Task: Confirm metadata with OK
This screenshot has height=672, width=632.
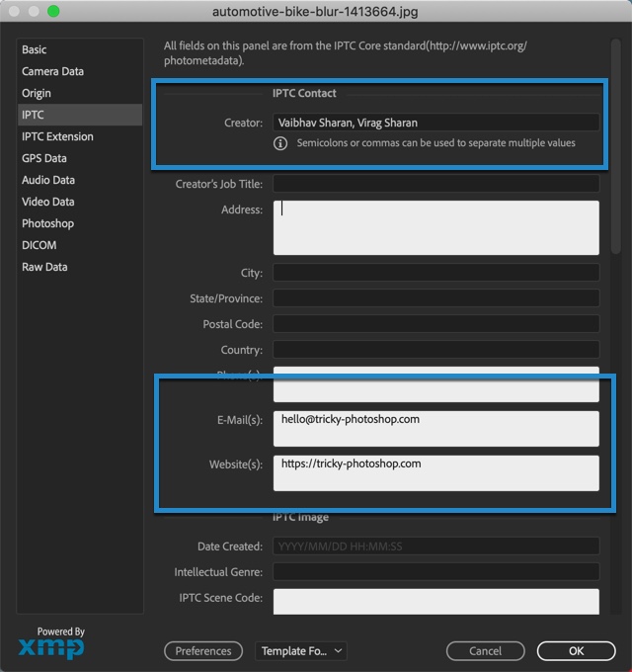Action: tap(577, 651)
